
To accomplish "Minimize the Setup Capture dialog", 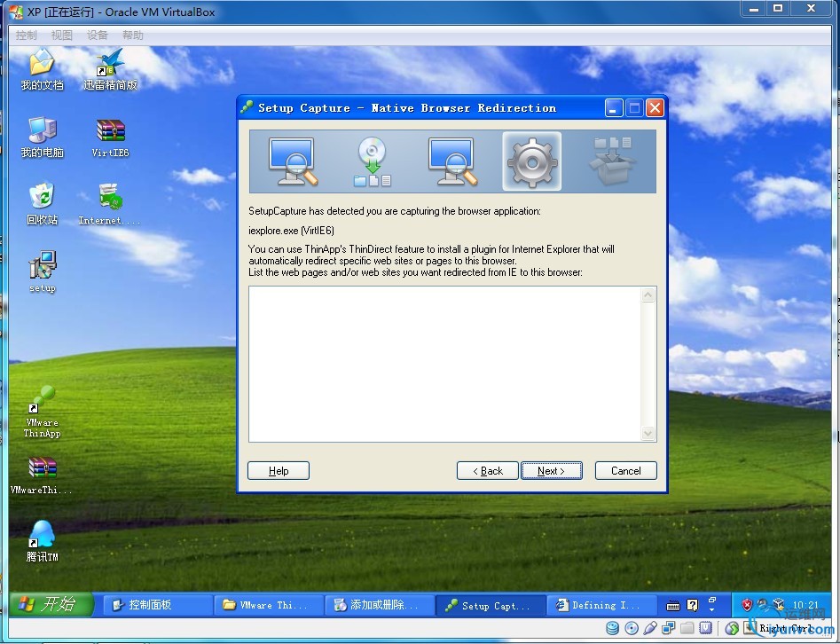I will (614, 107).
